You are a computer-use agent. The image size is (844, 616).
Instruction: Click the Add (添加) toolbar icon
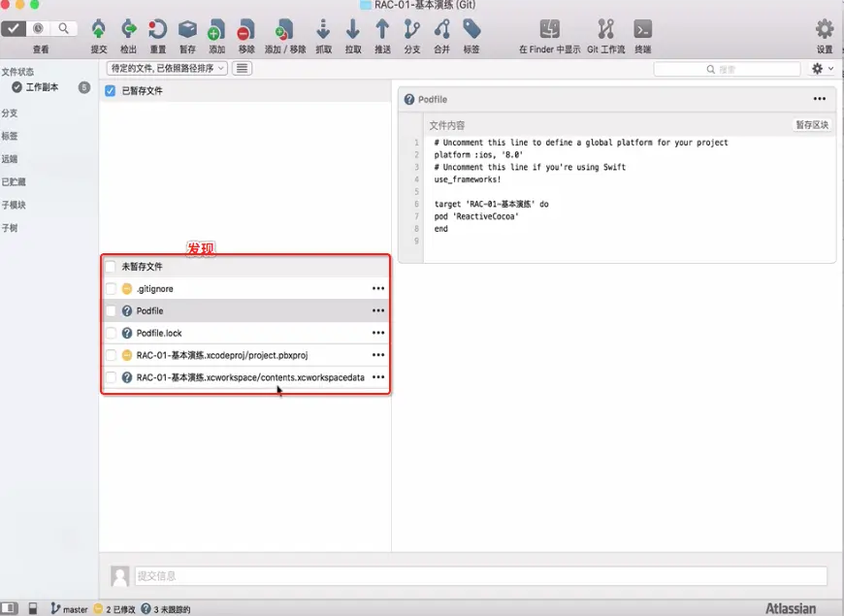pyautogui.click(x=216, y=30)
